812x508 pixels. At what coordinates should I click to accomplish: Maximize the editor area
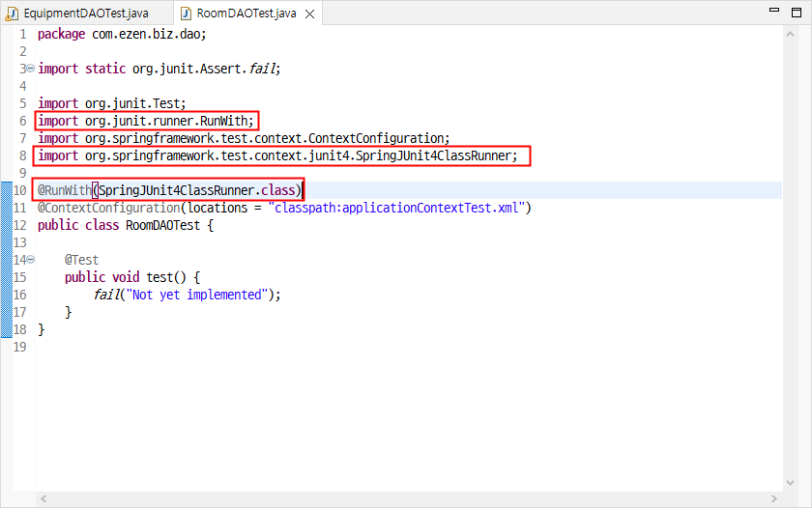(x=797, y=13)
